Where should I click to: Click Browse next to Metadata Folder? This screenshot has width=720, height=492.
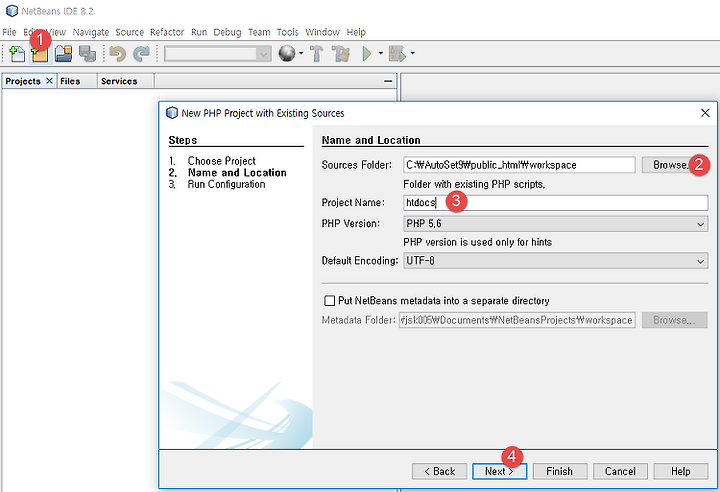pyautogui.click(x=674, y=320)
